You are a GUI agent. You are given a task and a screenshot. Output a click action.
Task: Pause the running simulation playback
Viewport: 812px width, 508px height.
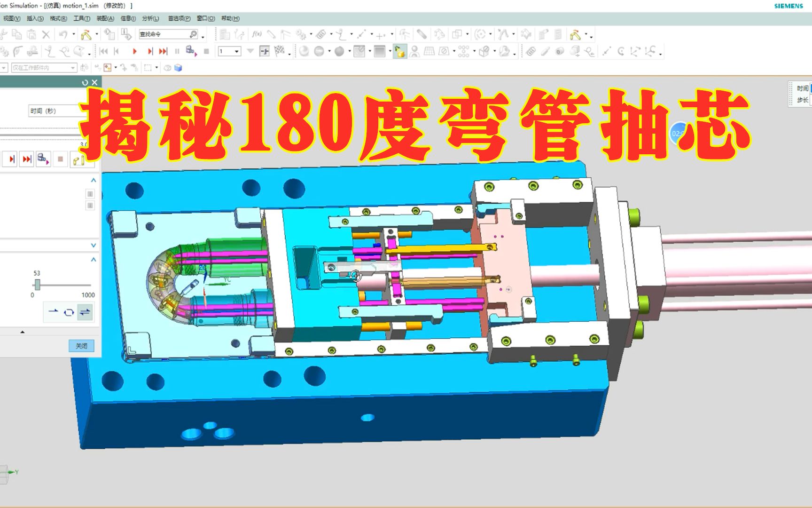(x=177, y=51)
